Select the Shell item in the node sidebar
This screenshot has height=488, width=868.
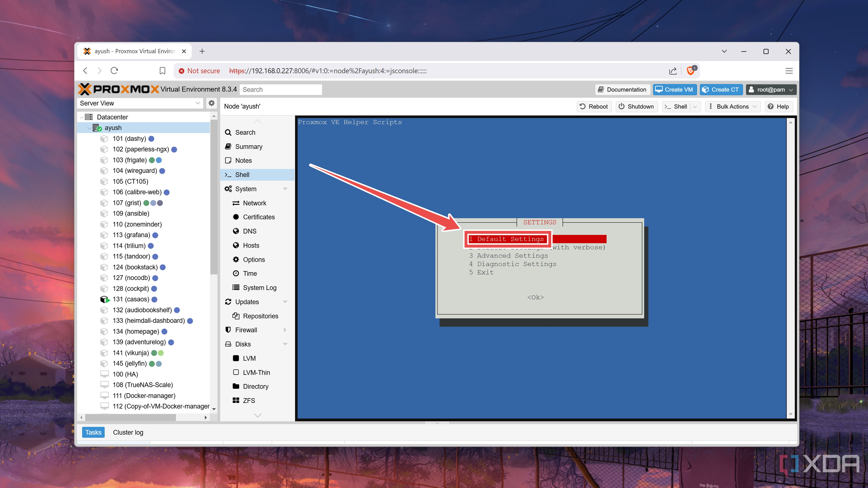point(243,174)
